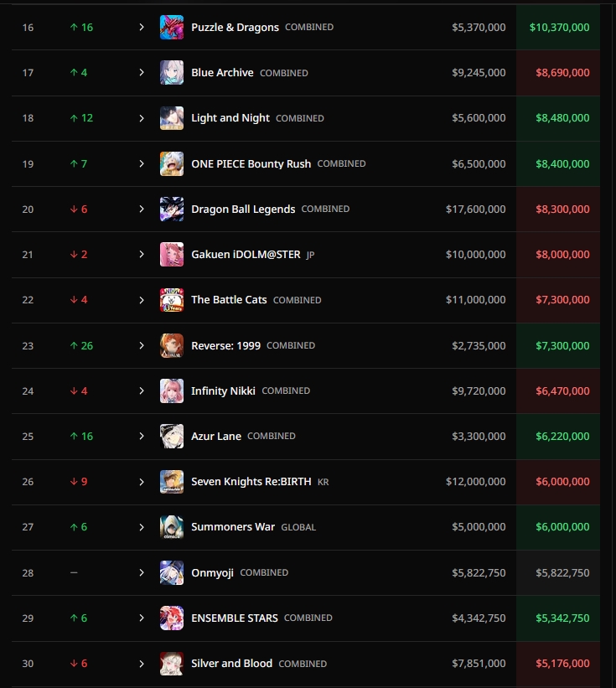Expand the Light and Night row chevron

point(142,118)
